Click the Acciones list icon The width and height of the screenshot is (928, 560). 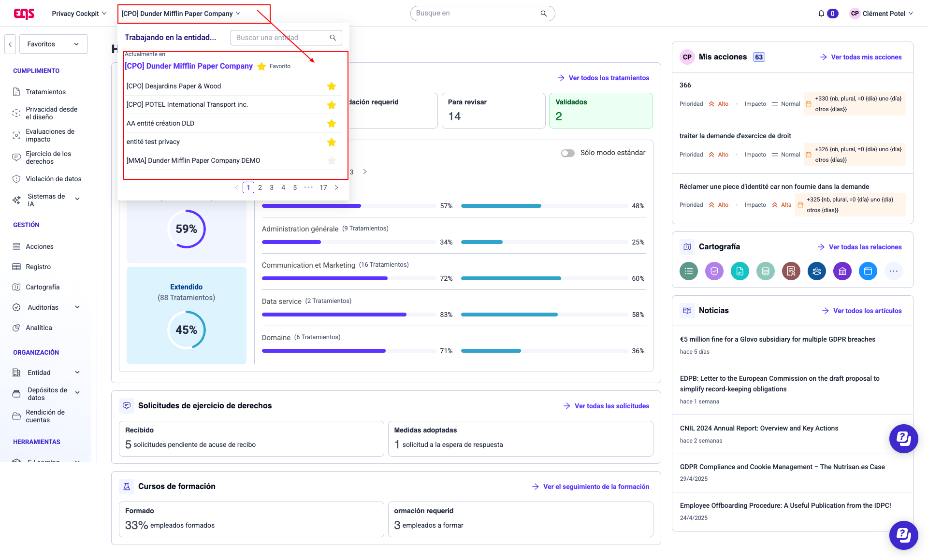(16, 246)
